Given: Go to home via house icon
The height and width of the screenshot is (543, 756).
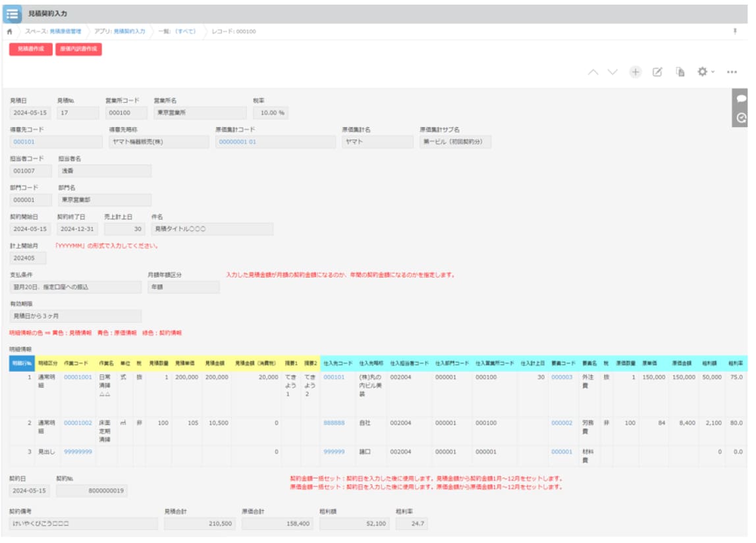Looking at the screenshot, I should click(x=9, y=32).
